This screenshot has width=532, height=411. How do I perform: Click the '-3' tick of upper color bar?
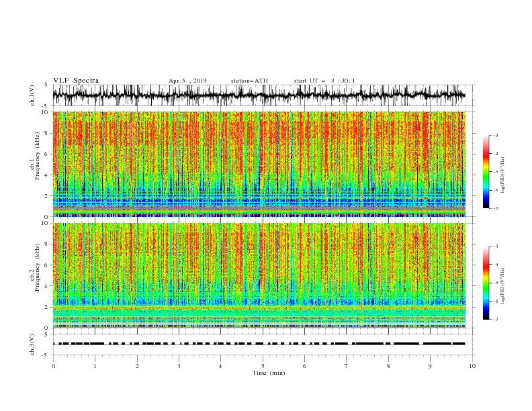pos(495,135)
